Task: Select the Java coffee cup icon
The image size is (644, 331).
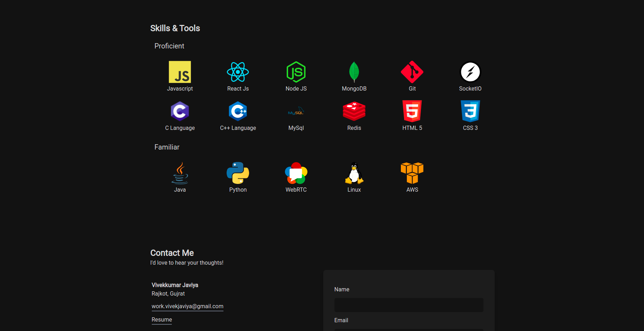Action: click(x=180, y=173)
